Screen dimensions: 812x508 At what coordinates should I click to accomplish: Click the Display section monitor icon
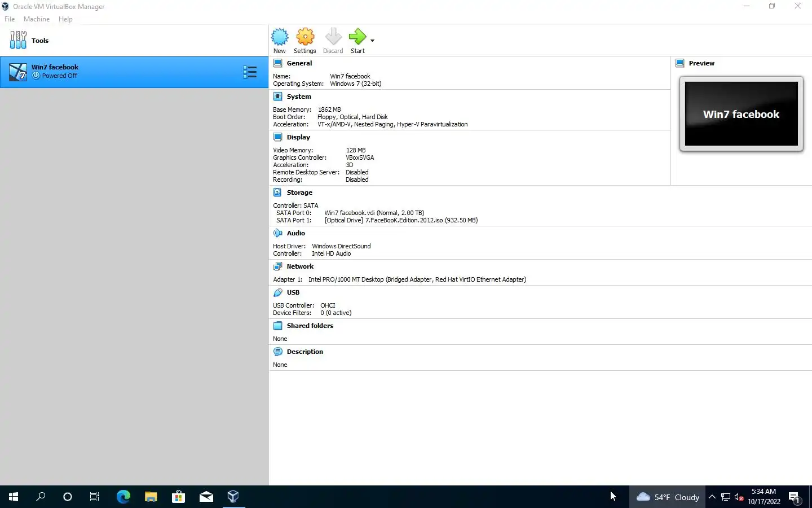point(277,137)
